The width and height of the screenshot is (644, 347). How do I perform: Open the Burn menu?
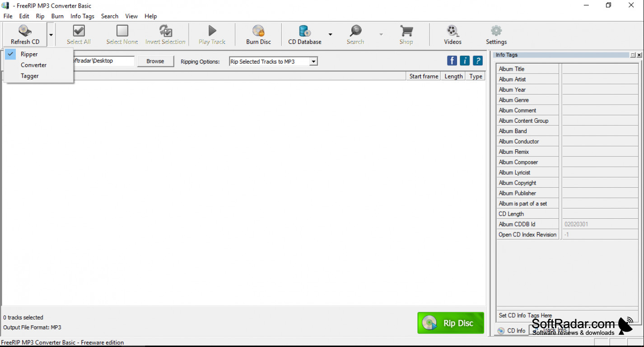click(57, 16)
